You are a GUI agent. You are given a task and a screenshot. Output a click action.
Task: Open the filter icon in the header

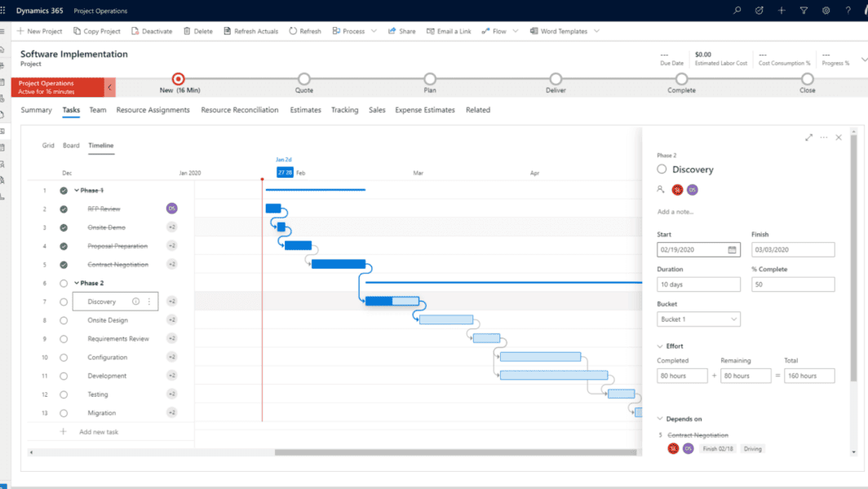804,11
